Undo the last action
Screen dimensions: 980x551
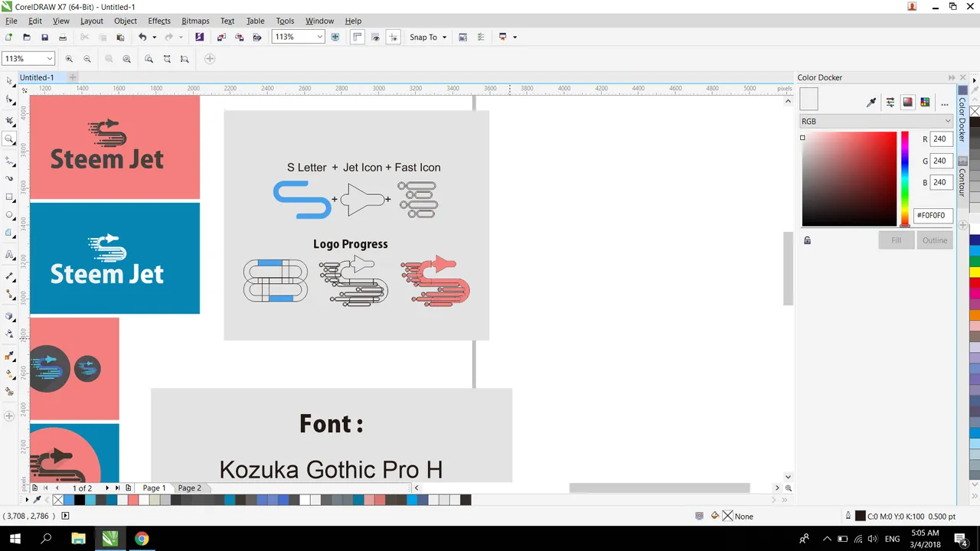[x=142, y=37]
